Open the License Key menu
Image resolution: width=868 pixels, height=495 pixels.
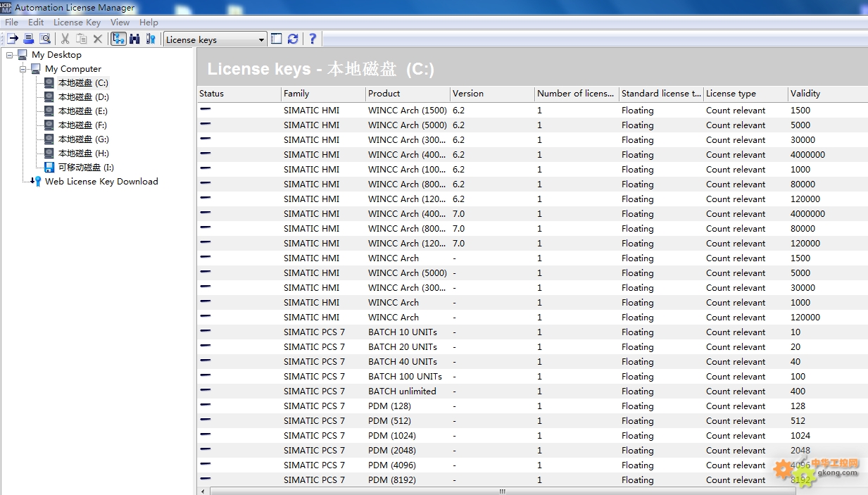77,23
